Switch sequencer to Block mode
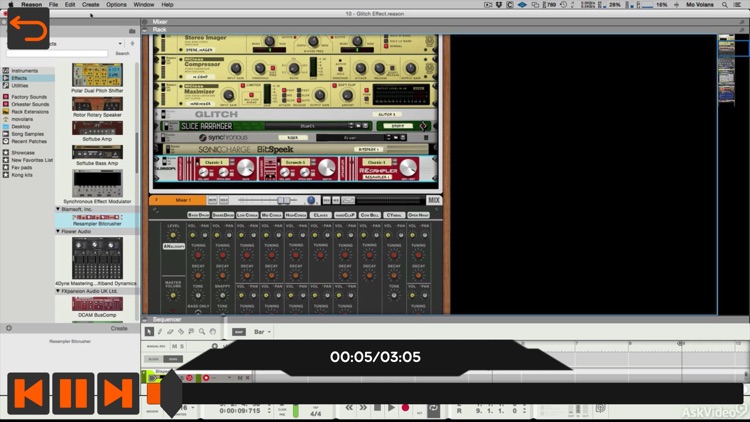Screen dimensions: 750x422 [x=154, y=359]
